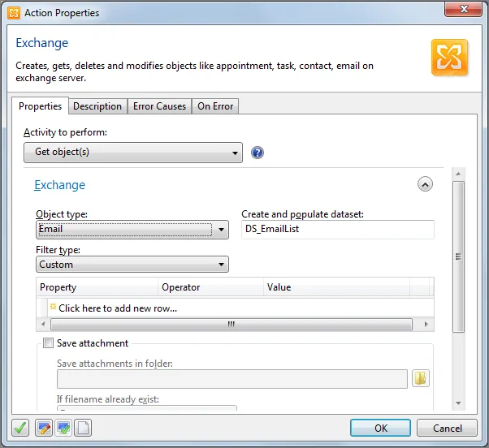Click the Action Properties title bar icon
Viewport: 489px width, 448px height.
click(14, 13)
